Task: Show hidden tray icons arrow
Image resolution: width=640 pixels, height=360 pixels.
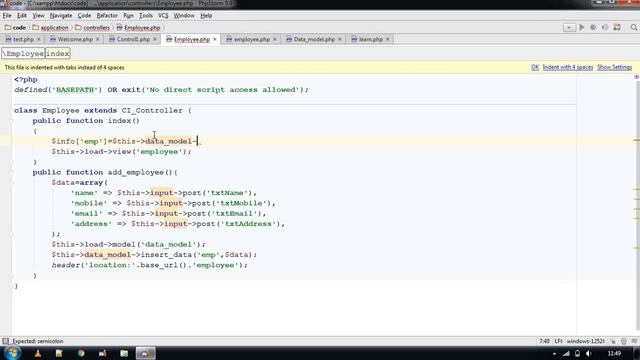Action: 554,353
